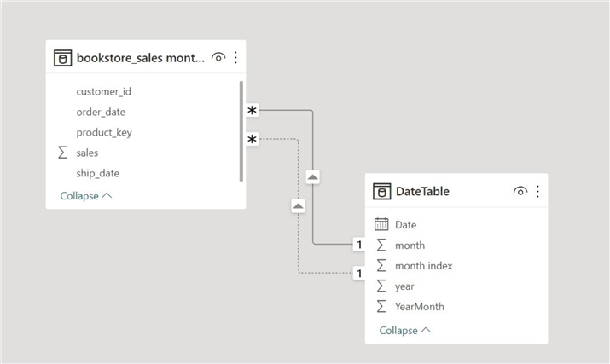The image size is (610, 364).
Task: Click the dashed relationship's filter direction arrow
Action: (x=298, y=205)
